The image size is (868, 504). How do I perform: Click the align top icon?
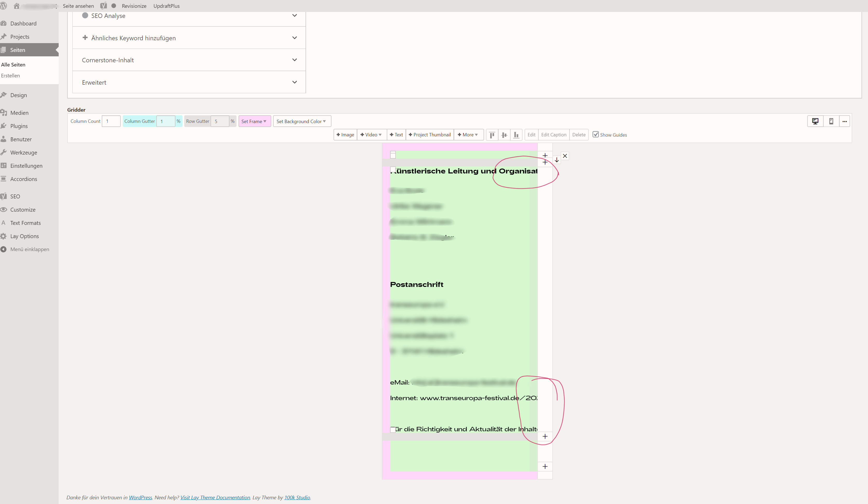pos(492,135)
